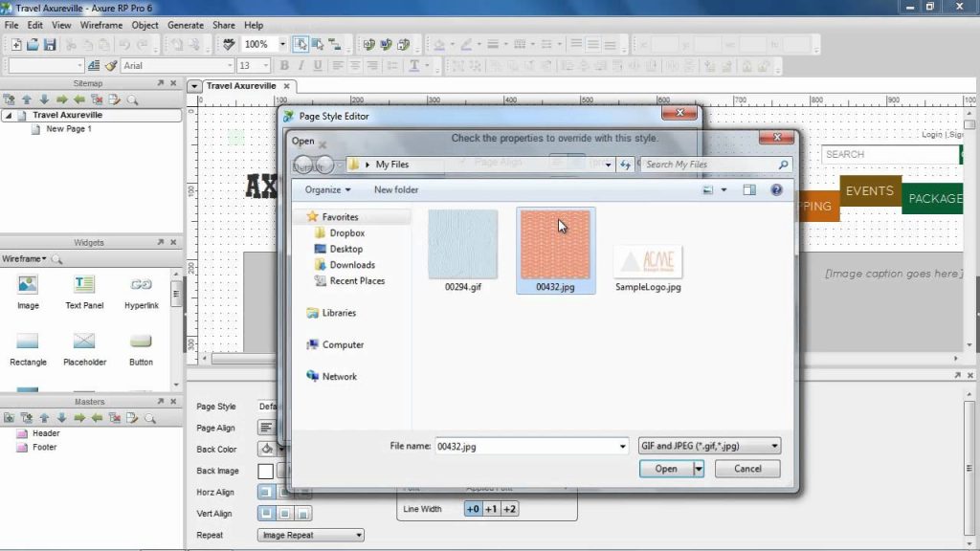Open the Wireframe menu

(x=101, y=25)
